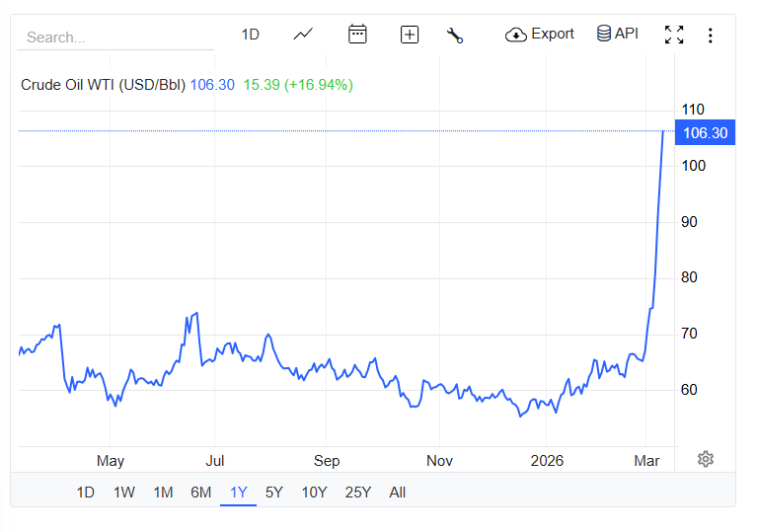Click the 90 y-axis label
The image size is (757, 532).
tap(689, 222)
